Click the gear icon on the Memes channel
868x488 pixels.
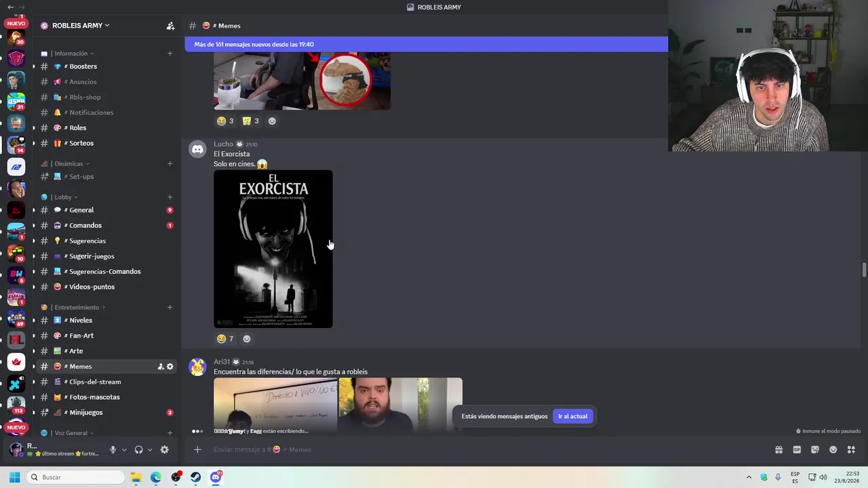170,367
